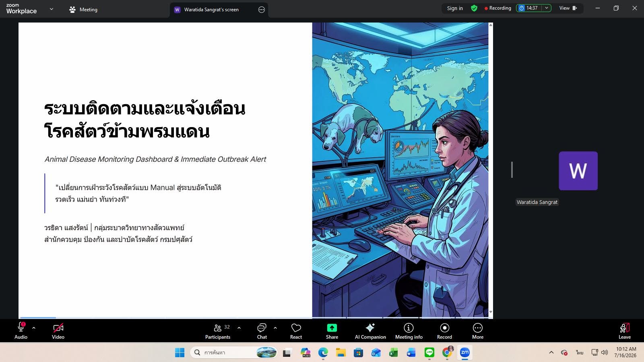Toggle the Record button in the toolbar

(444, 331)
